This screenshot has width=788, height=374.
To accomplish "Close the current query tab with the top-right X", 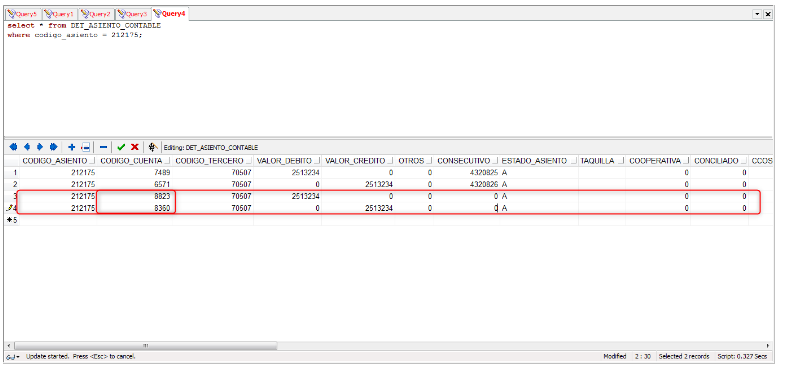I will coord(767,14).
